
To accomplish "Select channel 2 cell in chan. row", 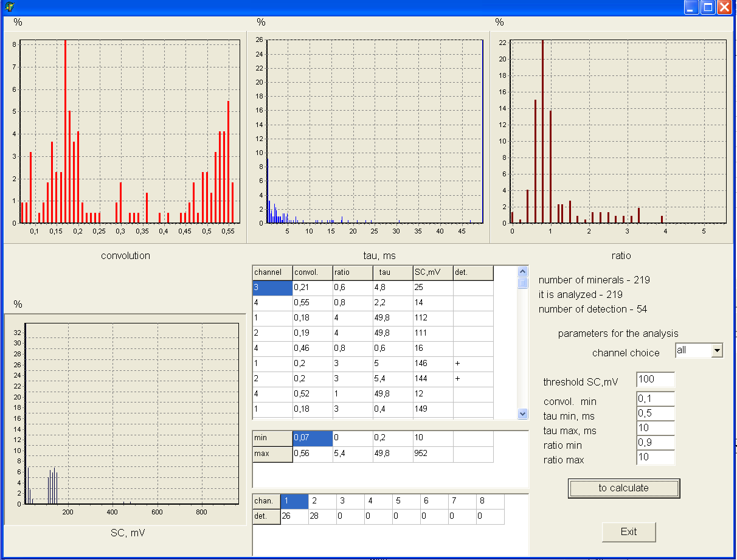I will (322, 501).
